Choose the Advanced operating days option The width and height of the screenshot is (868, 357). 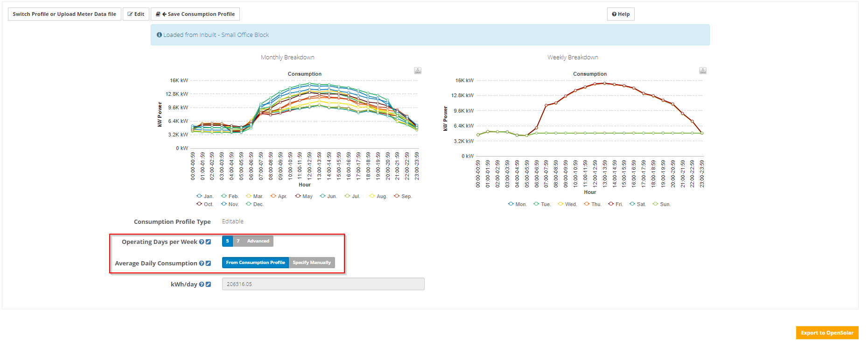click(x=258, y=241)
